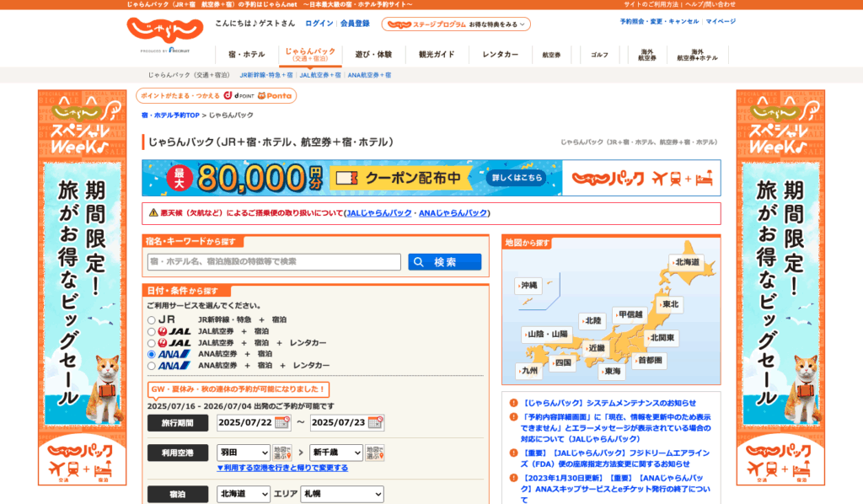The width and height of the screenshot is (863, 504).
Task: Click the left スペシャルWeek banner
Action: [82, 287]
